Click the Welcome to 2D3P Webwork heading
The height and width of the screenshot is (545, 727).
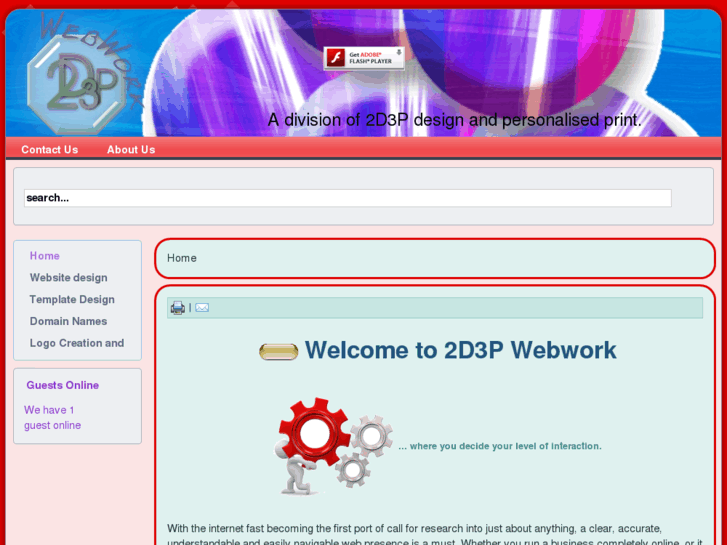coord(460,350)
